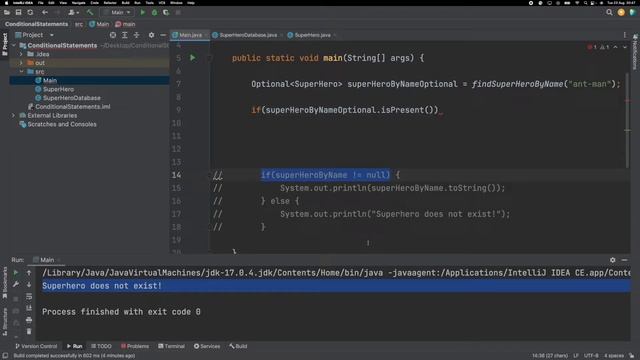Click Up the stack trace arrow
Image resolution: width=640 pixels, height=360 pixels.
pyautogui.click(x=29, y=272)
